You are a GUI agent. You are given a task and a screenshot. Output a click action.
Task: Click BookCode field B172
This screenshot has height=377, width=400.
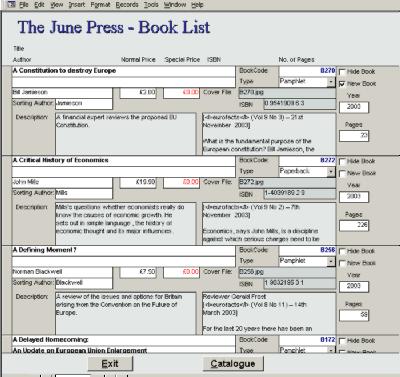[307, 340]
